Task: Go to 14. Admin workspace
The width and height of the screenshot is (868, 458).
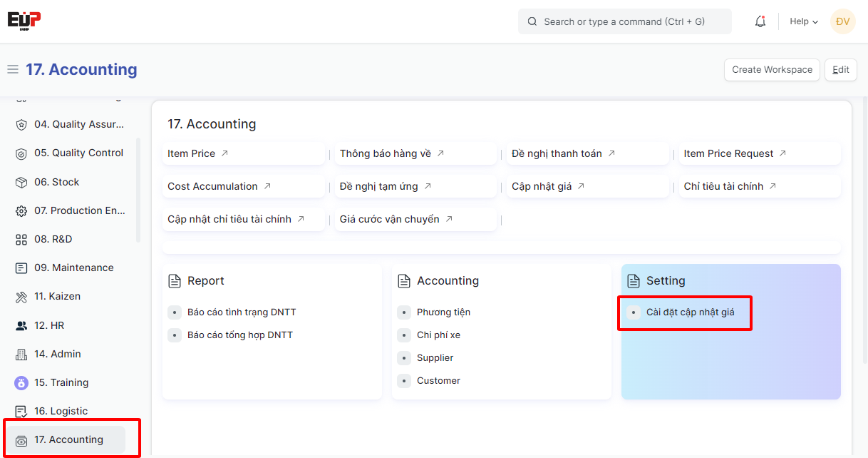Action: 57,354
